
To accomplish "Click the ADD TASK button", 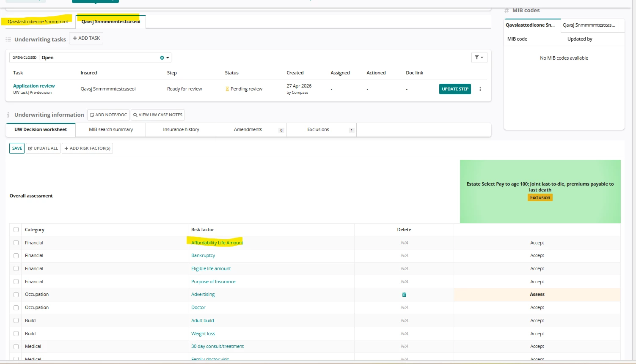I will coord(86,38).
